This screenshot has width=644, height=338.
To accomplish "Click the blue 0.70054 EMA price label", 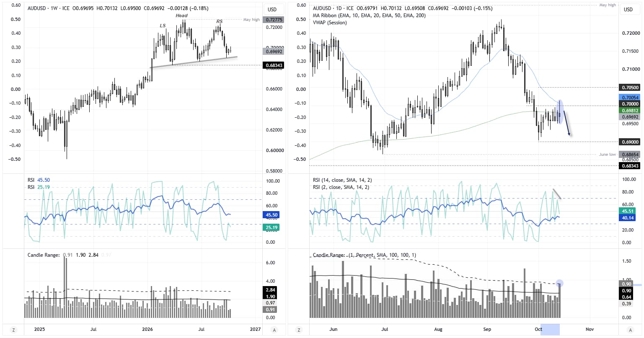I will point(629,97).
